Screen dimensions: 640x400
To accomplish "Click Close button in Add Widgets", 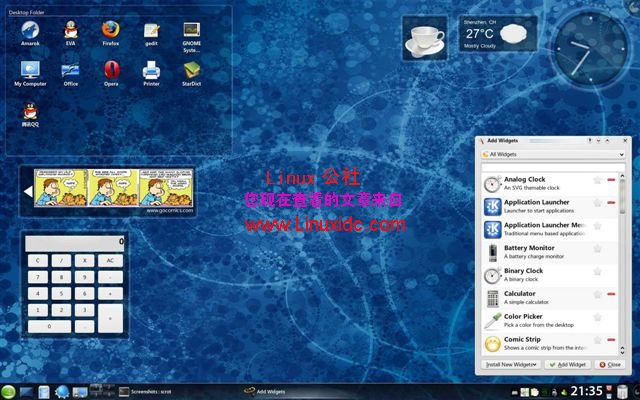I will 610,364.
